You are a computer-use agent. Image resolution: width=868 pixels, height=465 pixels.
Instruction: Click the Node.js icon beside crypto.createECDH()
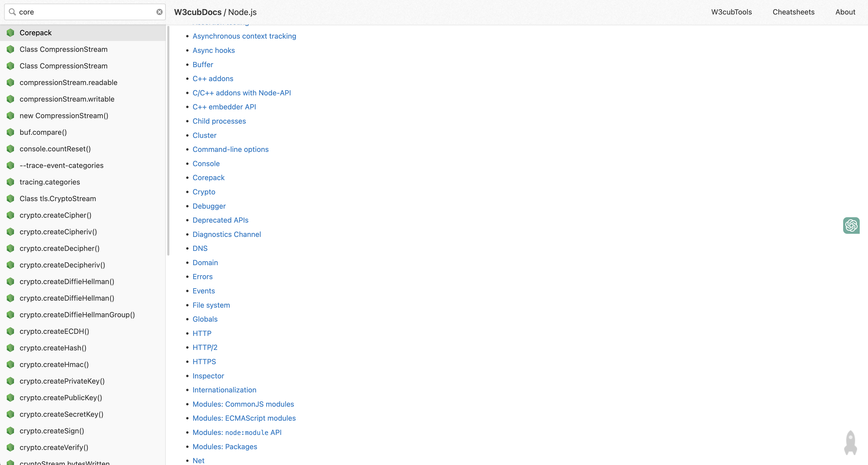(10, 331)
